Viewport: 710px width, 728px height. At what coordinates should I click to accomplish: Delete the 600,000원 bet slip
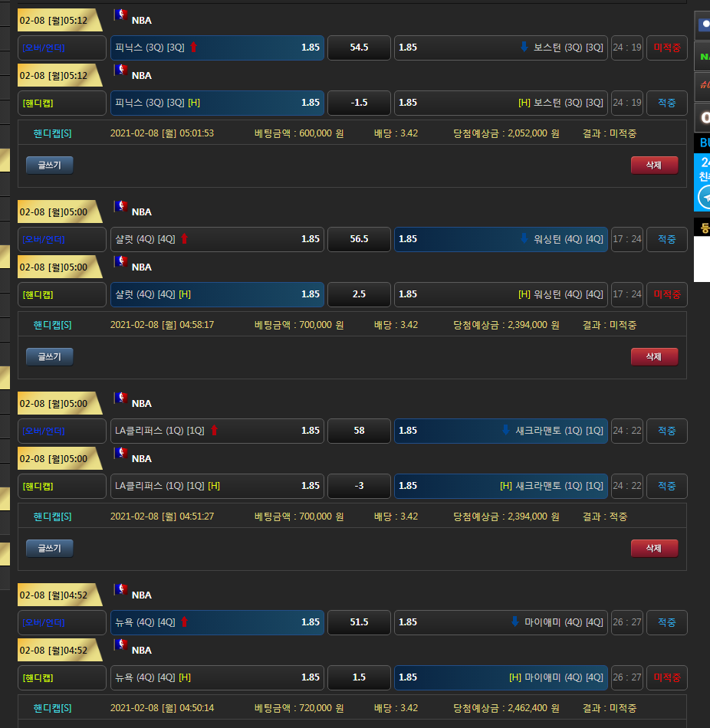(654, 165)
